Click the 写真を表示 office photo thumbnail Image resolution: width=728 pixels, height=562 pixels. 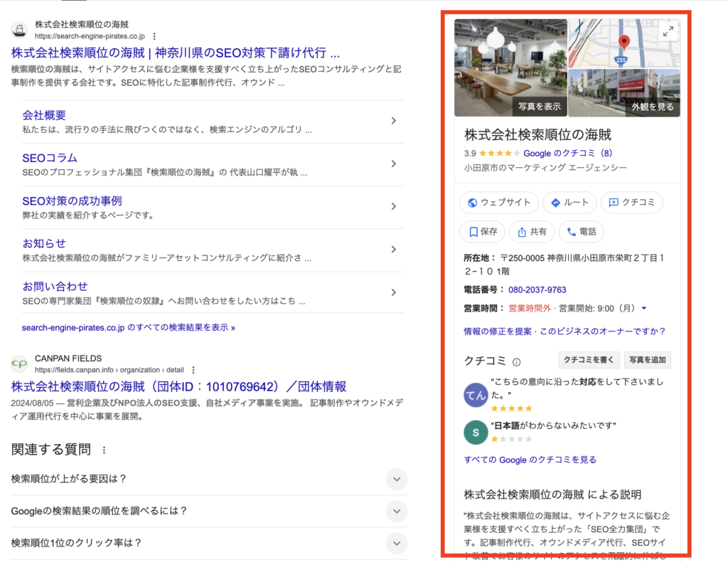(x=510, y=68)
